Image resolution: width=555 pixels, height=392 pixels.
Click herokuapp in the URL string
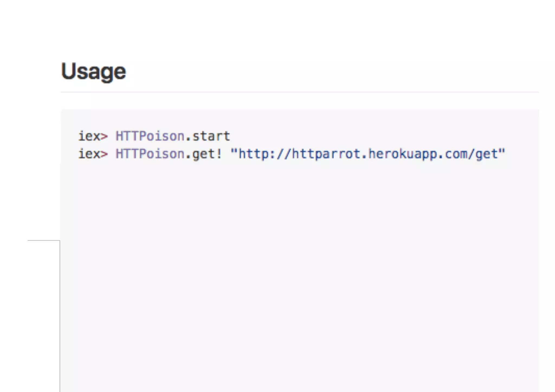402,154
